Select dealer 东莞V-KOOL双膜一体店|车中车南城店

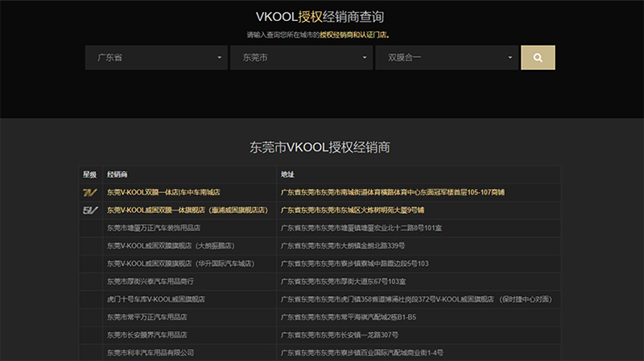pos(163,192)
